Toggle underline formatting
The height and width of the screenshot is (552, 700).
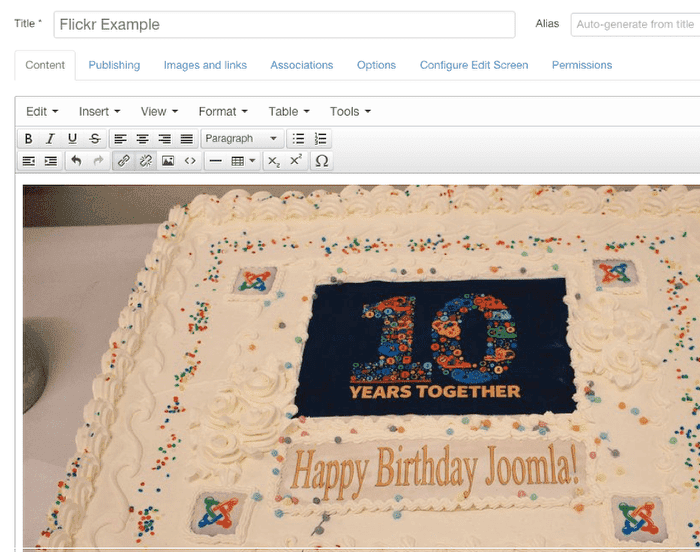point(72,139)
